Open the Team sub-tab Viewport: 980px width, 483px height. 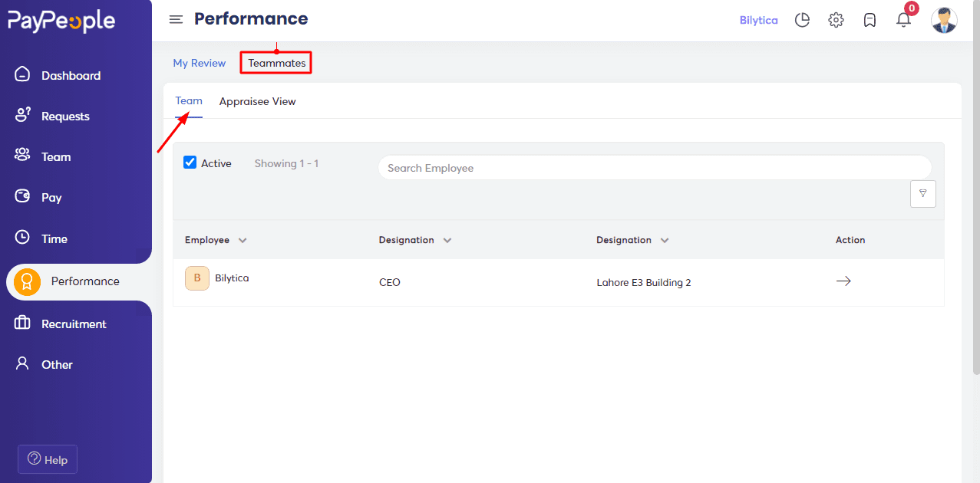tap(189, 101)
